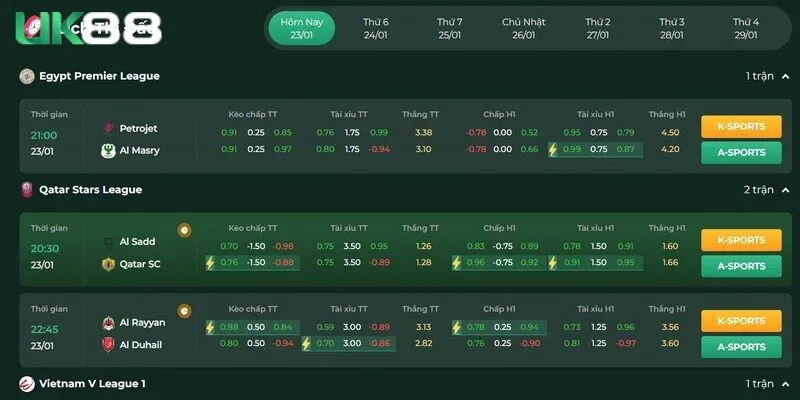Open the Thứ 4 29/01 date tab

[745, 28]
